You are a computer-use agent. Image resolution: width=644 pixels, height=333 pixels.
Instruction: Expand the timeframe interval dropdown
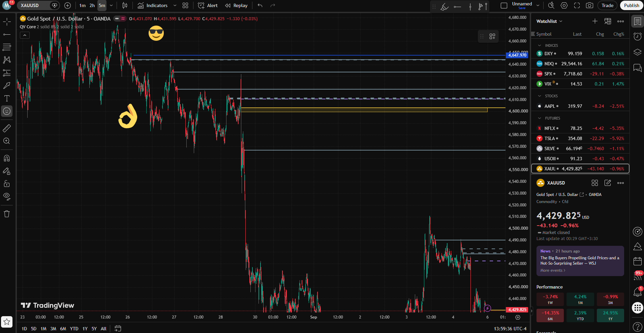pos(111,5)
